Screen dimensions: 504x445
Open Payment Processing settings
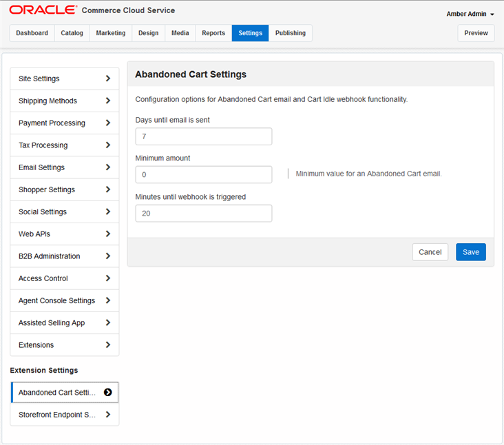click(x=65, y=123)
